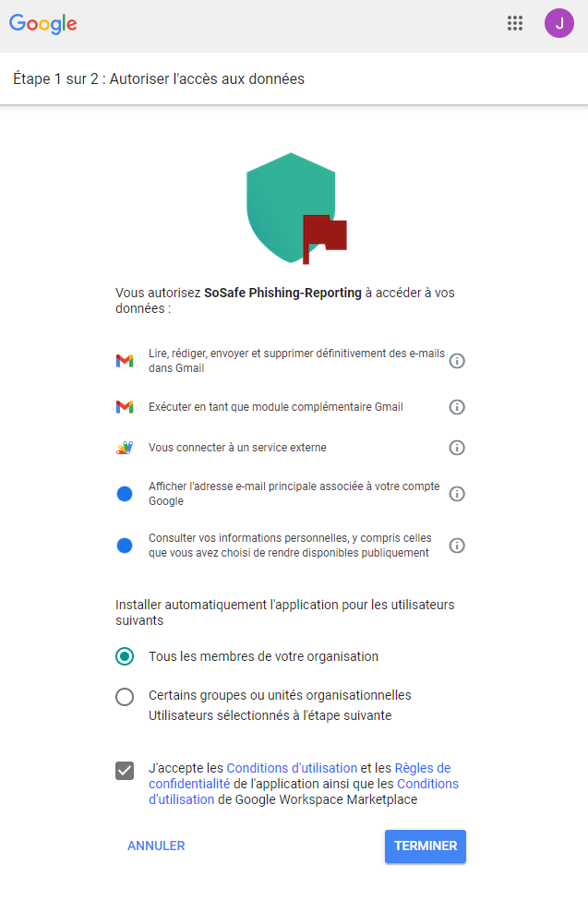This screenshot has width=588, height=912.
Task: Show info for personal information permission
Action: click(457, 546)
